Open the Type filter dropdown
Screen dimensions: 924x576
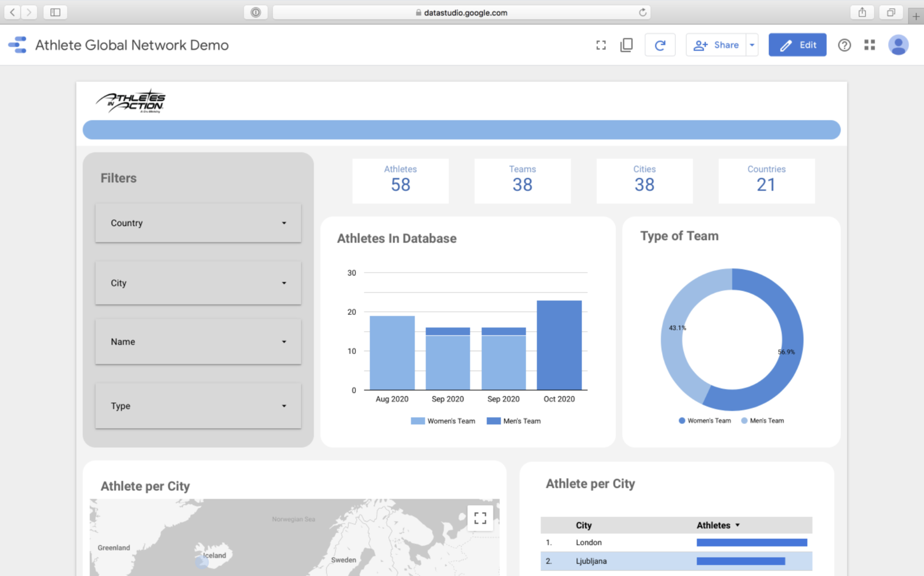(x=198, y=406)
